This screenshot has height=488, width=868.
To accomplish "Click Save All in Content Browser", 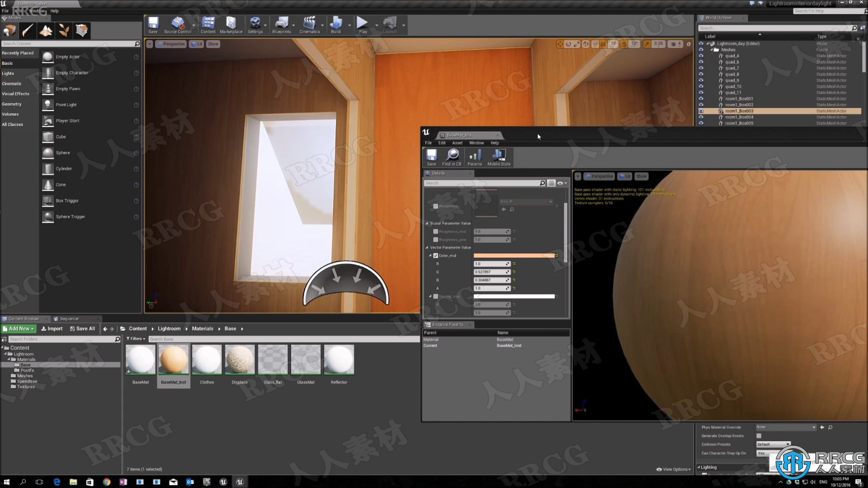I will click(82, 328).
